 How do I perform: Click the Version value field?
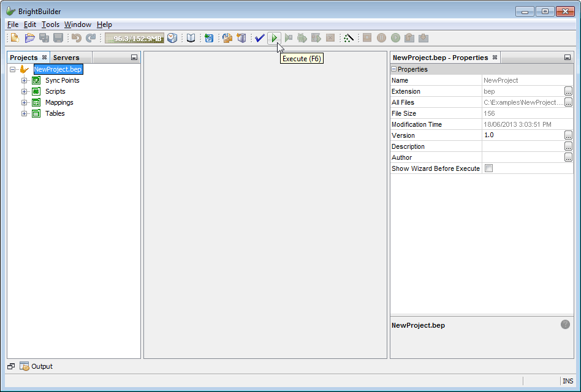coord(522,135)
